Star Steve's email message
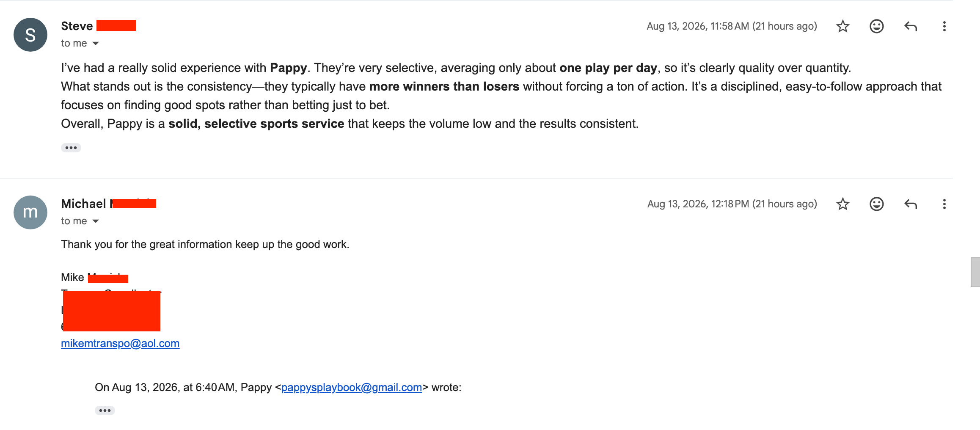980x430 pixels. (x=842, y=26)
